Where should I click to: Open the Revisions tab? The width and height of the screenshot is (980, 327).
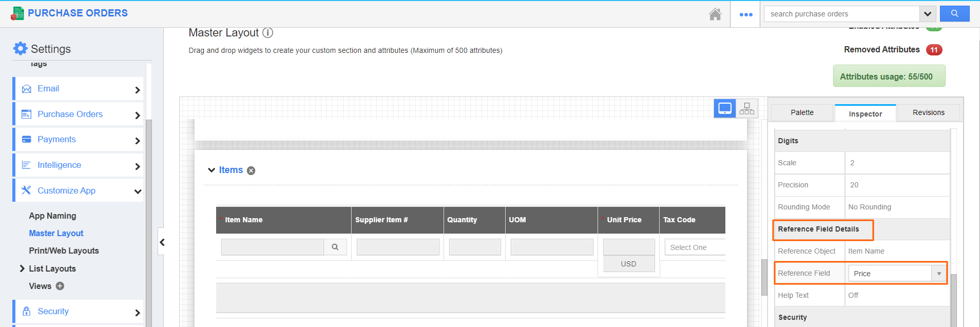tap(928, 112)
